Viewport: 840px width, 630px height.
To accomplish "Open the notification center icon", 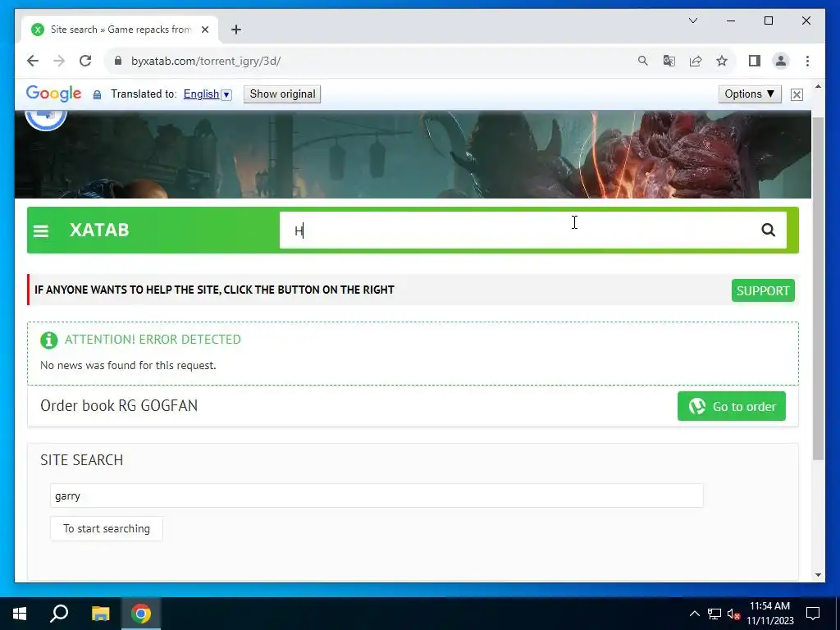I will pyautogui.click(x=813, y=614).
